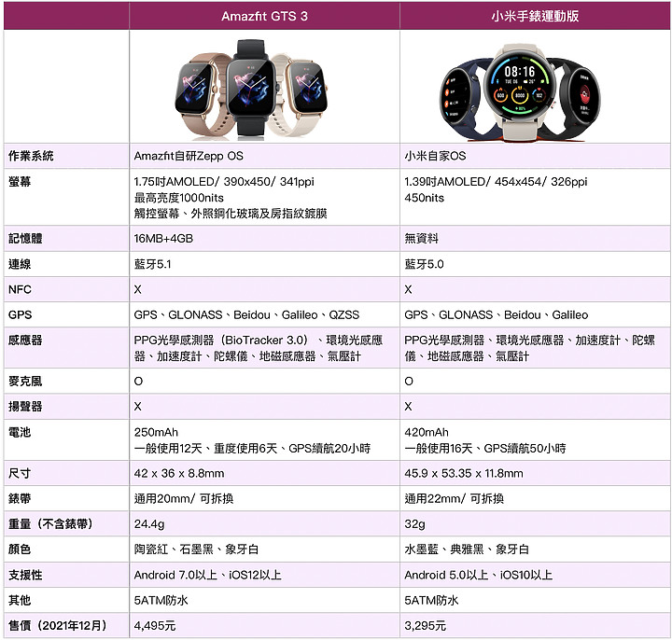Click the 感應器 row label
This screenshot has width=672, height=640.
[x=25, y=341]
